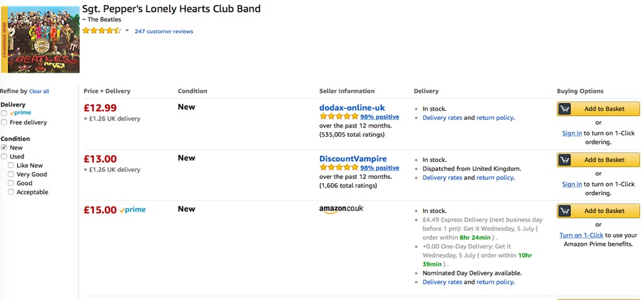
Task: Click the basket icon in dodax-online-uk row
Action: [565, 109]
